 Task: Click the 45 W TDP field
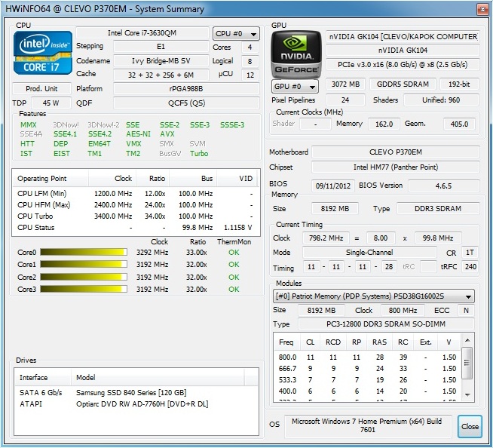click(x=51, y=103)
